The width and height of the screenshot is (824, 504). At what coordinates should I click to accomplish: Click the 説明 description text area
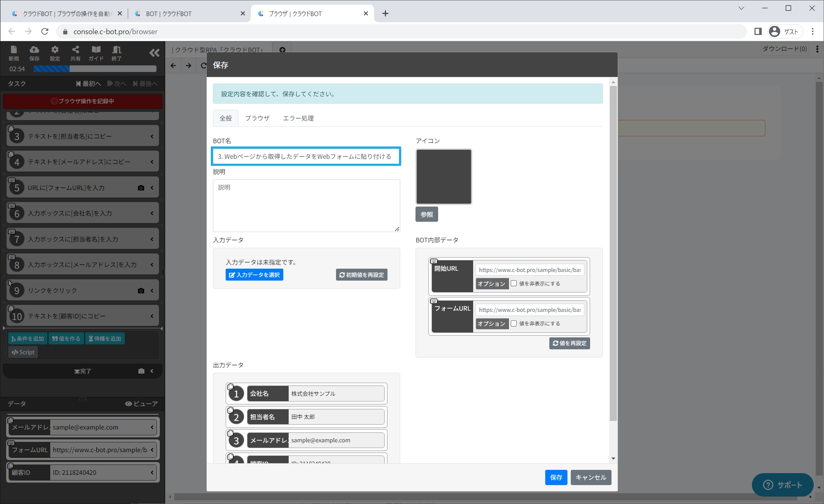(306, 205)
